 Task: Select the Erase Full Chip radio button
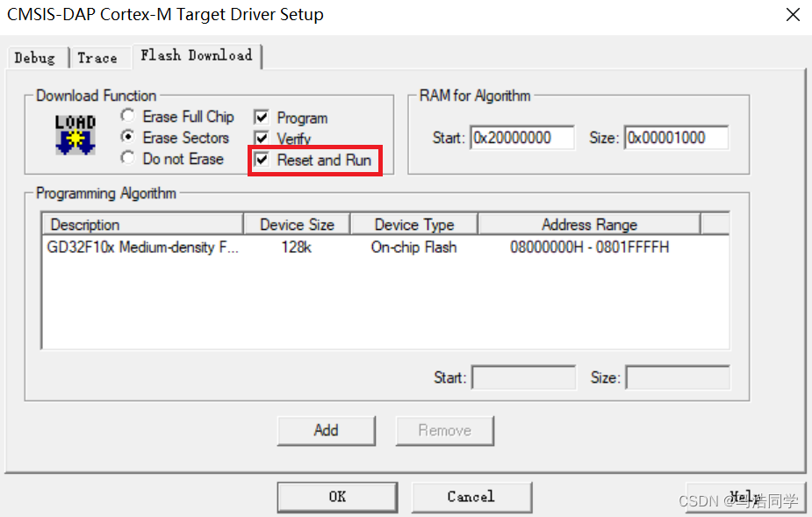pos(127,115)
